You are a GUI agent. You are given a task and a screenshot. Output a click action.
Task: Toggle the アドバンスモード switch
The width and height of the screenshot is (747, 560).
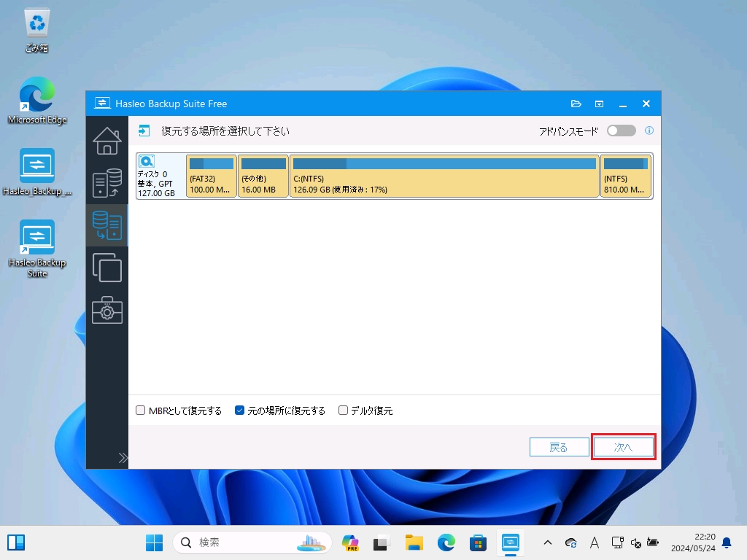[622, 131]
